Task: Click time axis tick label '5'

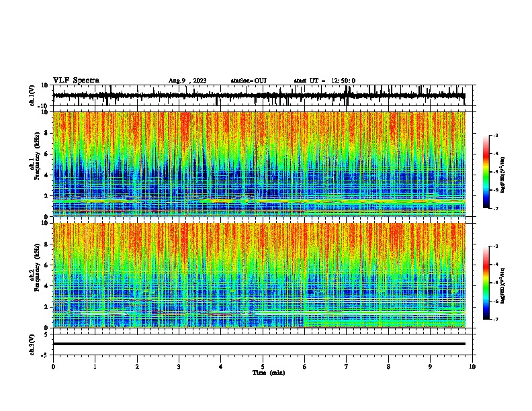Action: click(263, 367)
